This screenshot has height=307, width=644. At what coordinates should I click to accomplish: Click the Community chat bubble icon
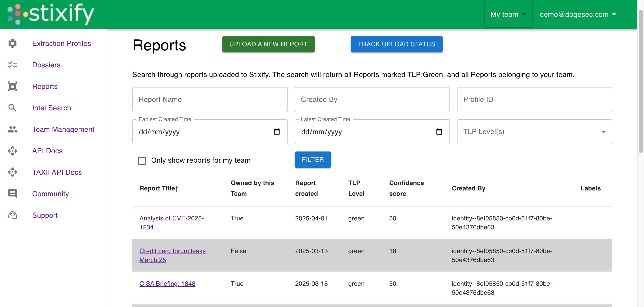(13, 194)
